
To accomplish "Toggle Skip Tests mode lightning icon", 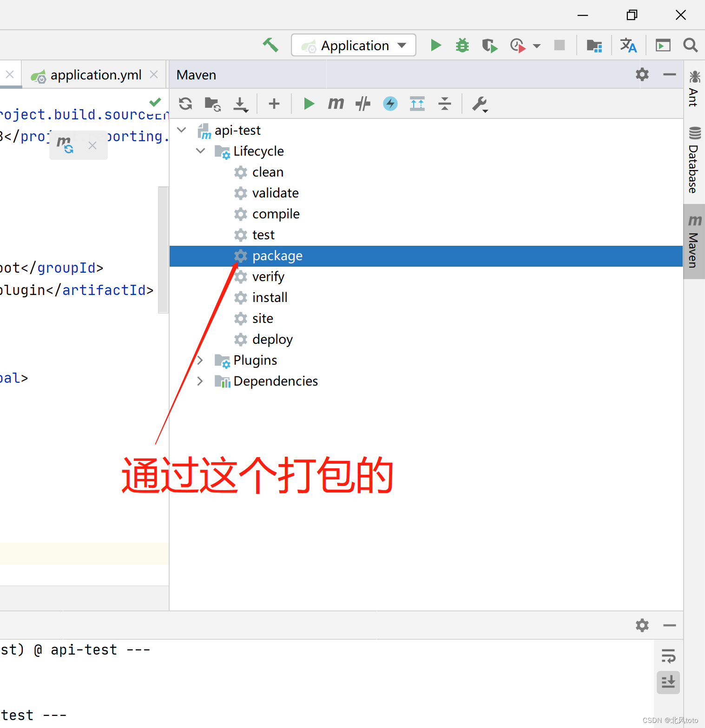I will tap(390, 104).
